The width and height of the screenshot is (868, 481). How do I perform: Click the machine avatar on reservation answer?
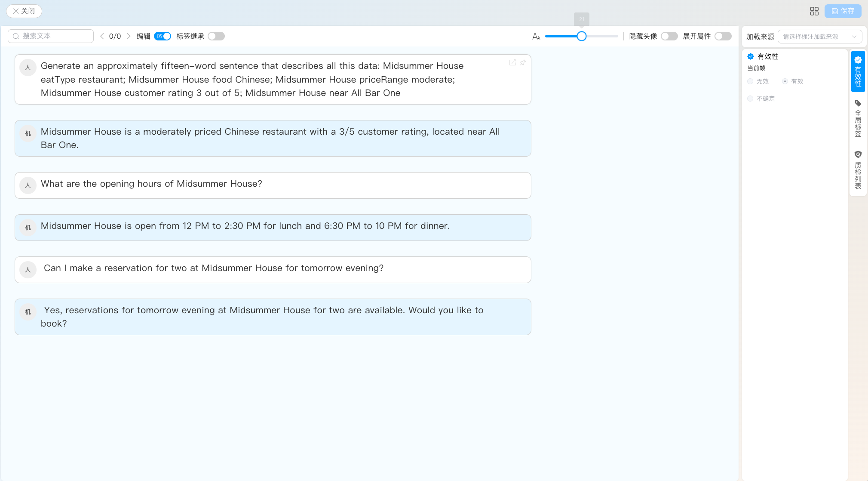pos(28,312)
